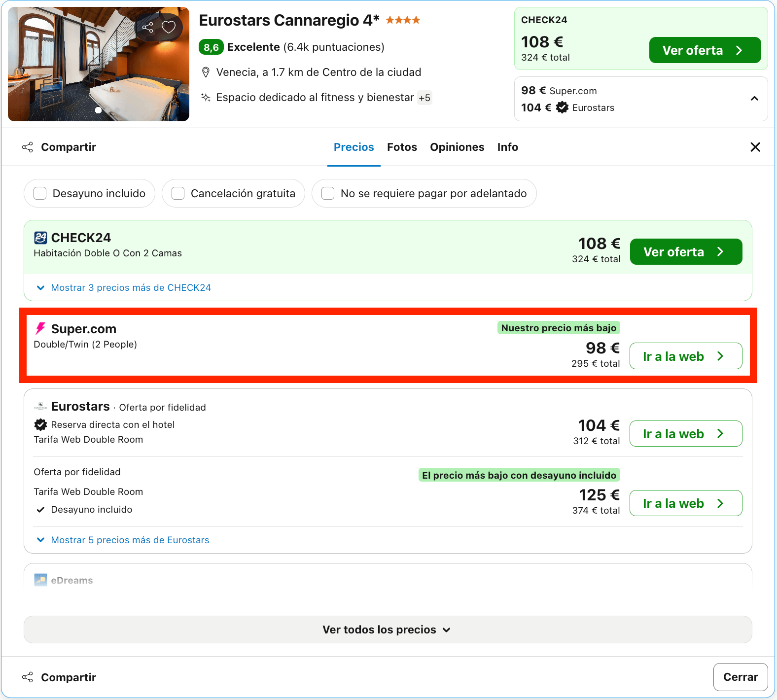Click 98 € Super.com in top summary

tap(559, 91)
